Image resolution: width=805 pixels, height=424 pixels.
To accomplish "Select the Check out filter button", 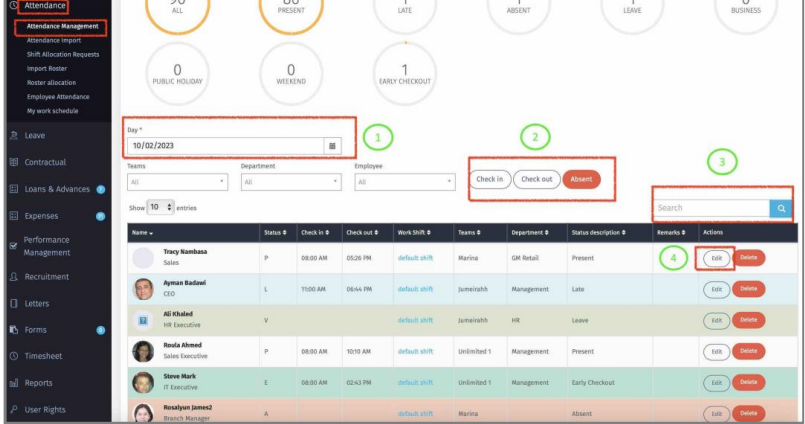I will point(537,179).
